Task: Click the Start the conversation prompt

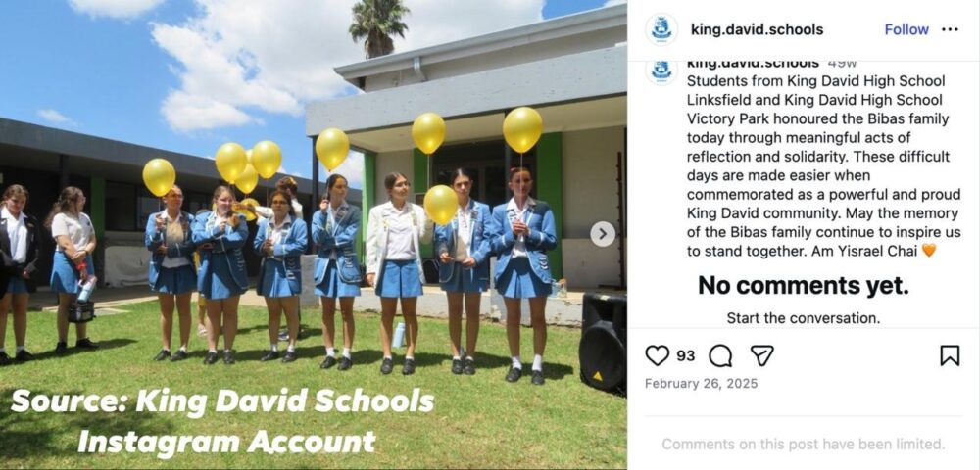Action: point(804,318)
